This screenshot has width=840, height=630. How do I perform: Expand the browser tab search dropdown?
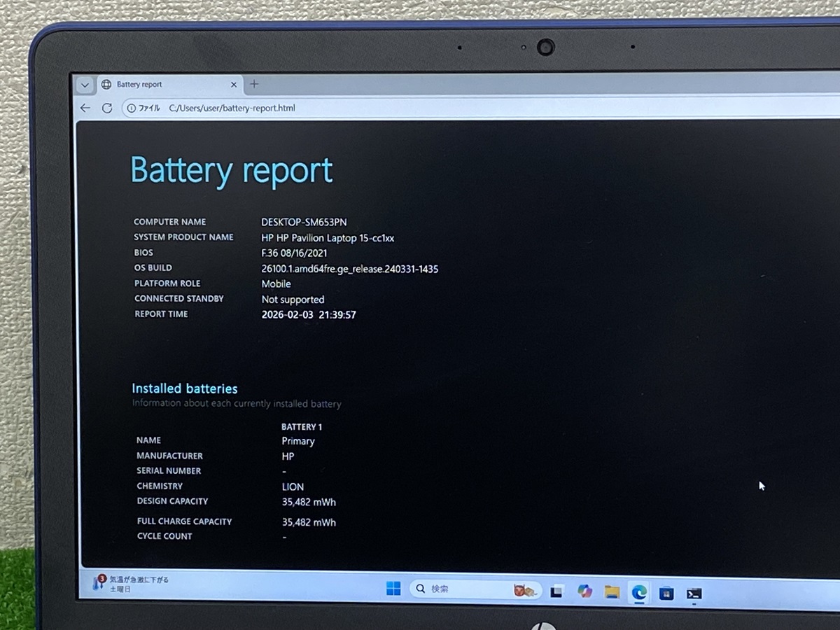coord(84,84)
